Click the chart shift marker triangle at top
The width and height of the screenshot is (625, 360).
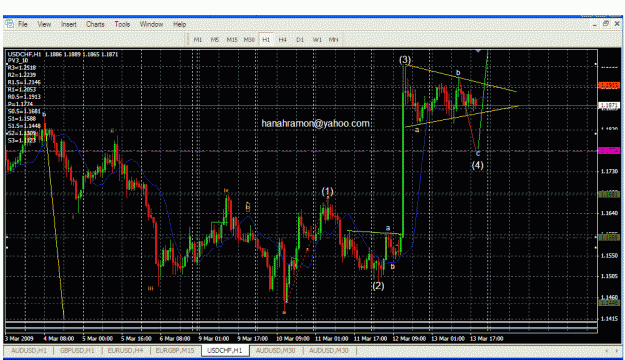[x=478, y=51]
